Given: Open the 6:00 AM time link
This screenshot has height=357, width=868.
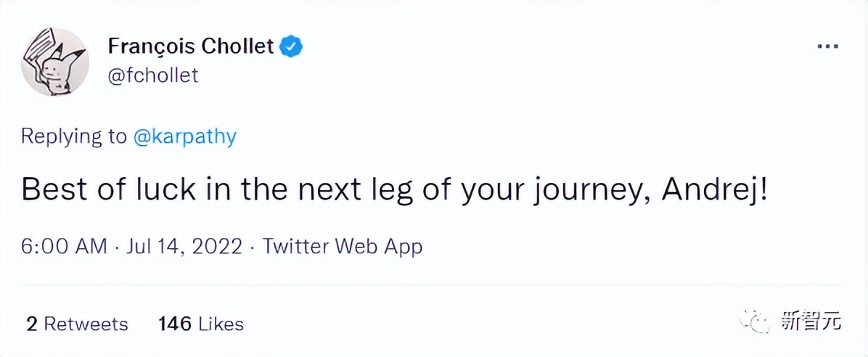Looking at the screenshot, I should 64,247.
